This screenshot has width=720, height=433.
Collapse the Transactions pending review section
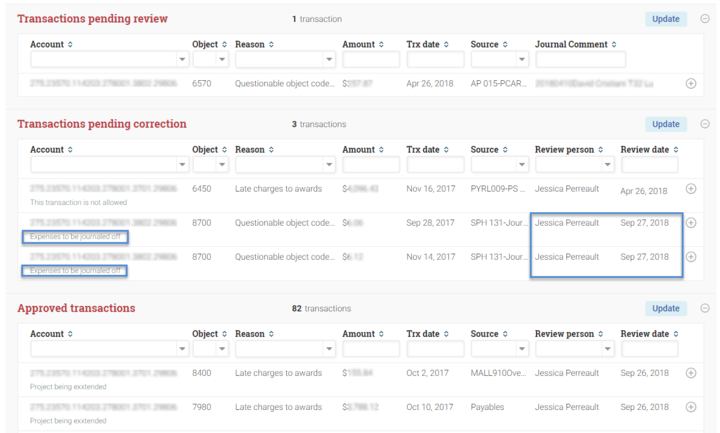coord(705,19)
